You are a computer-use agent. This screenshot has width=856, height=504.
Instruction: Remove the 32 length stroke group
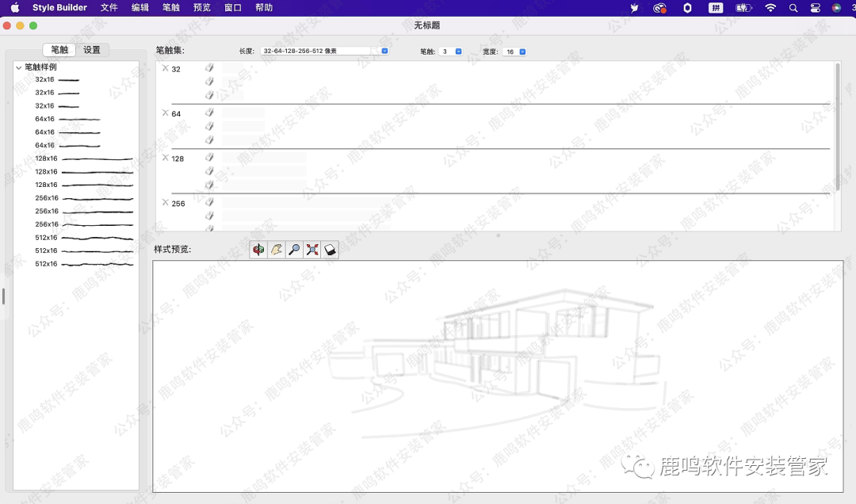(165, 68)
